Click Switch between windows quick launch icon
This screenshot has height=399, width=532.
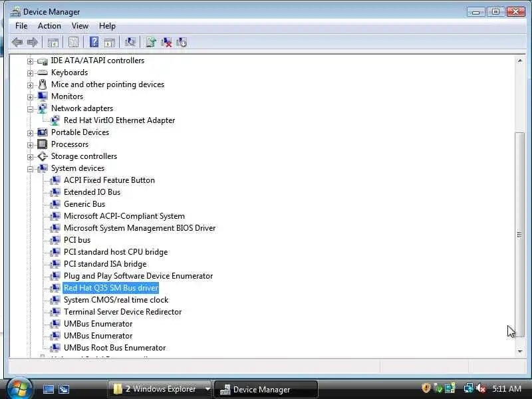(x=64, y=389)
